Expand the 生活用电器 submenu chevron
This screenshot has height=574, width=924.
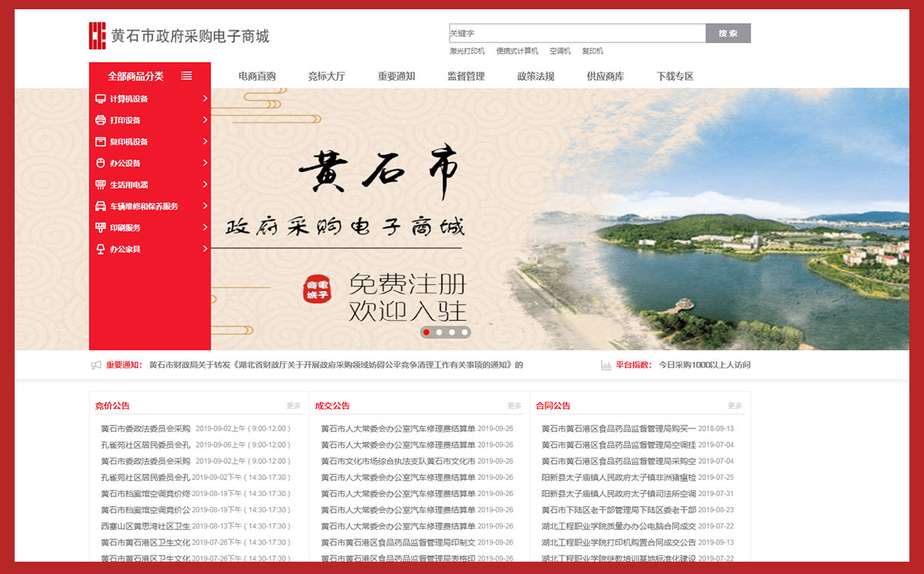click(205, 185)
